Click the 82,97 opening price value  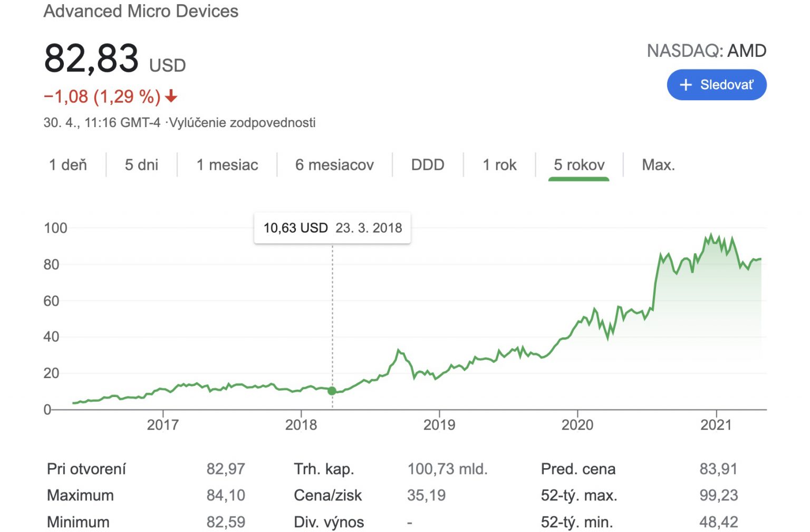[x=226, y=469]
